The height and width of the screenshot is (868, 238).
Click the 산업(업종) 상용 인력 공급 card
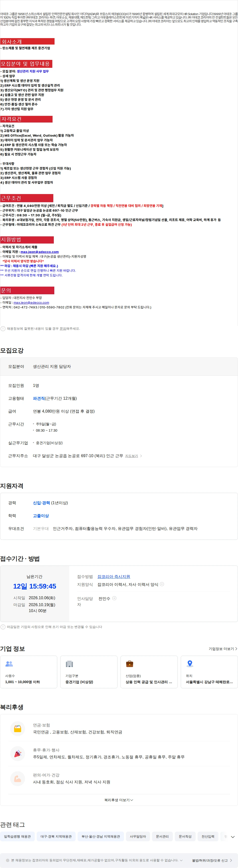click(149, 672)
